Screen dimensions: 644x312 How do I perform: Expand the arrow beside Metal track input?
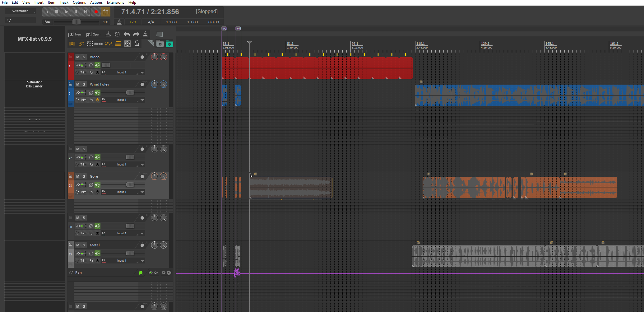(x=142, y=261)
